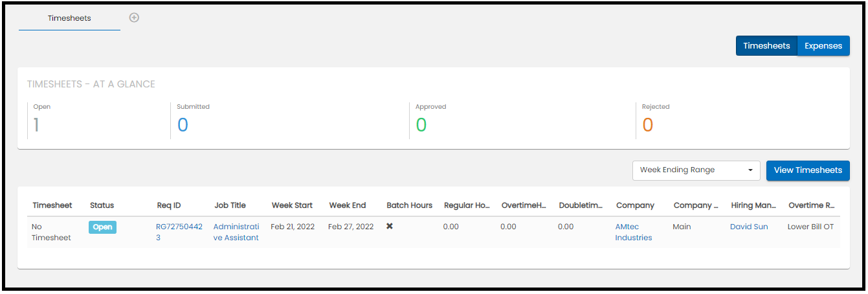The image size is (868, 294).
Task: Click the Rejected timesheets count
Action: pyautogui.click(x=647, y=125)
